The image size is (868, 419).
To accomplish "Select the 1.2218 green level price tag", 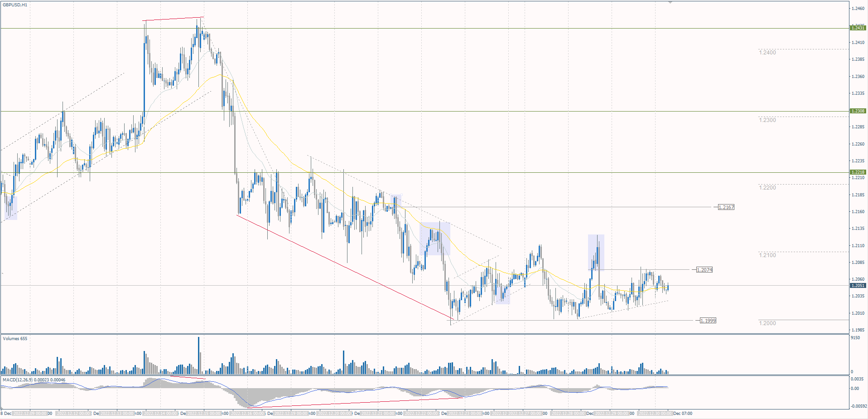I will click(858, 172).
